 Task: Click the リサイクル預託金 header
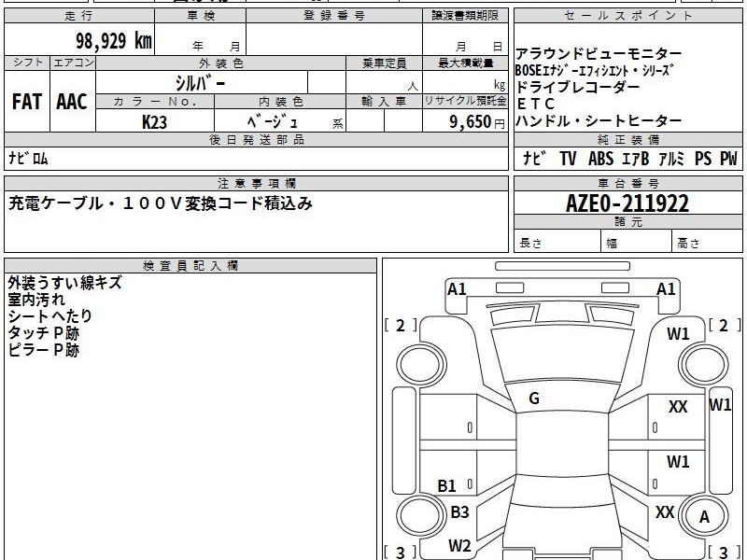(x=465, y=102)
